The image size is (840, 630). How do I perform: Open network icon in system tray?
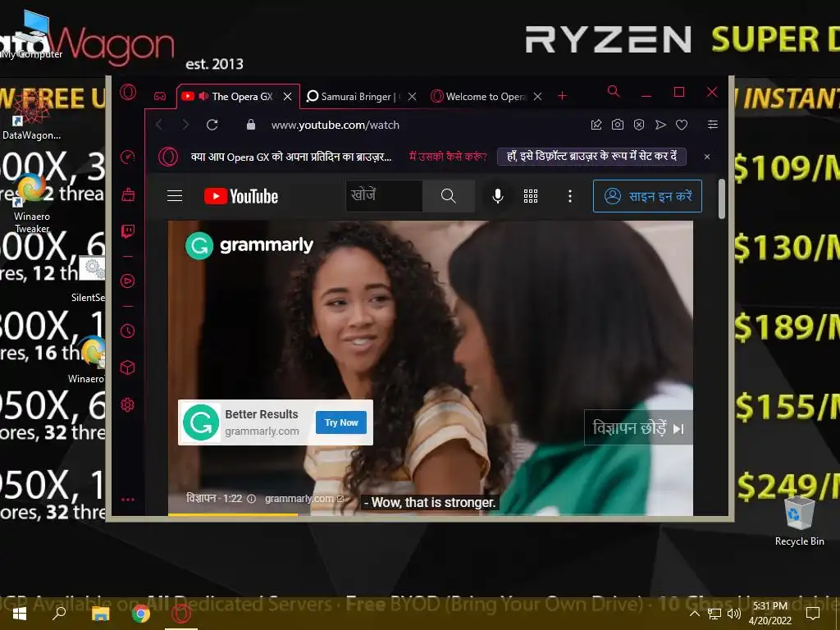(x=714, y=614)
